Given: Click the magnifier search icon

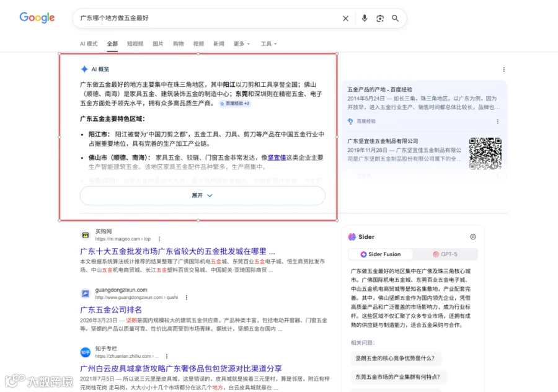Looking at the screenshot, I should coord(395,18).
